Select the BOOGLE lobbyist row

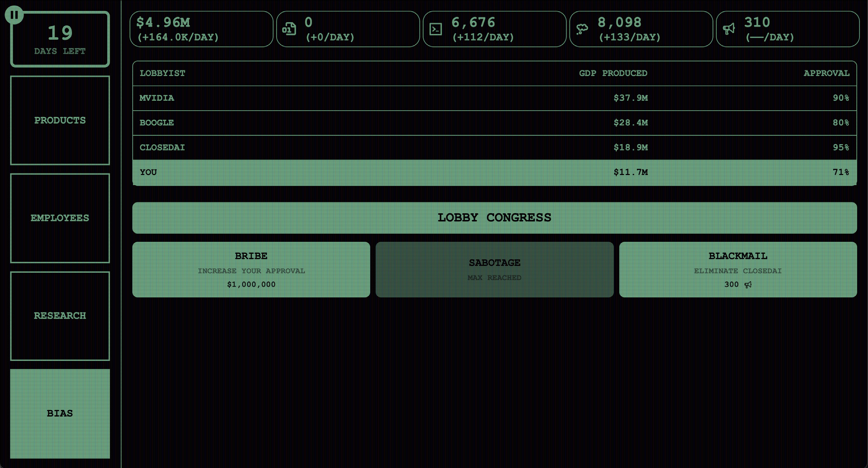494,123
